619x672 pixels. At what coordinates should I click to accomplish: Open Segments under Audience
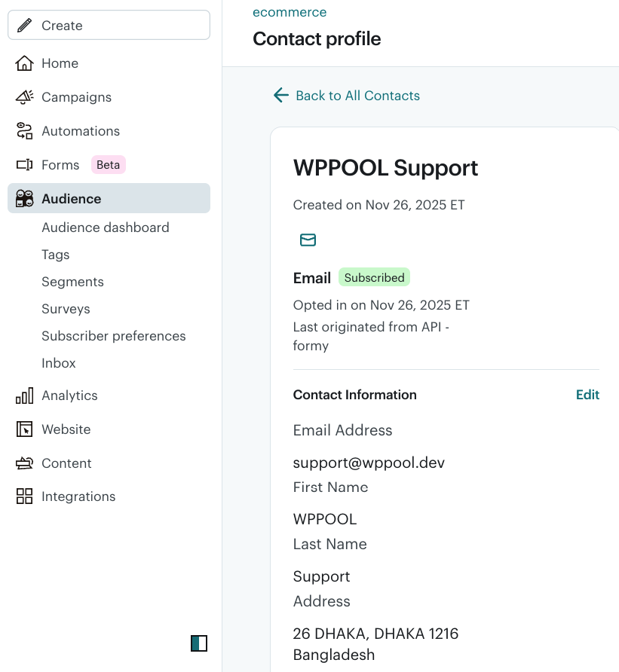pos(72,282)
